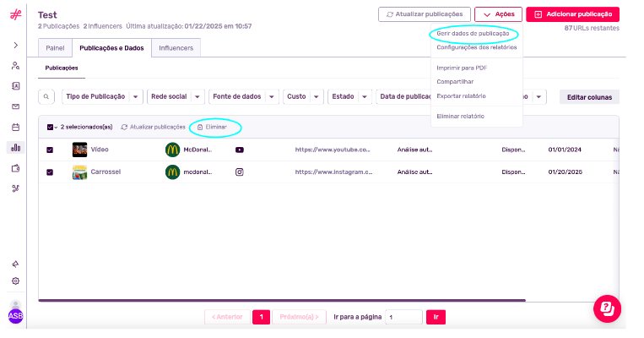The height and width of the screenshot is (338, 644).
Task: Click the envelope messages icon in sidebar
Action: tap(15, 106)
